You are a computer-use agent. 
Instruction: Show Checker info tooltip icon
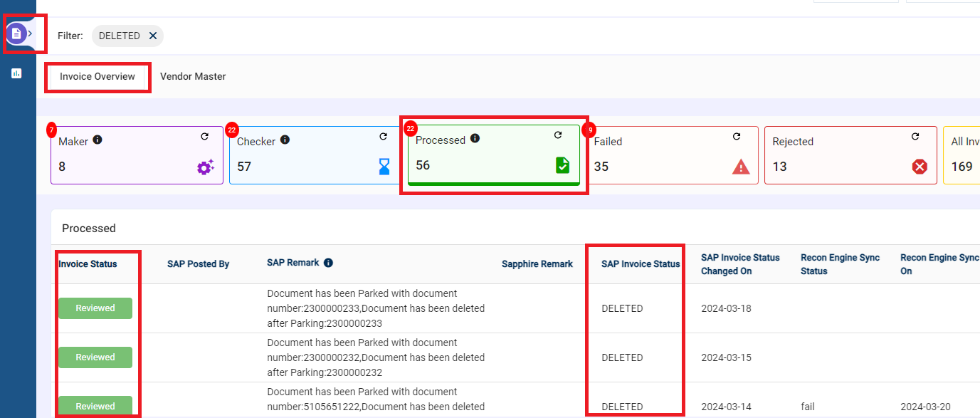click(285, 140)
